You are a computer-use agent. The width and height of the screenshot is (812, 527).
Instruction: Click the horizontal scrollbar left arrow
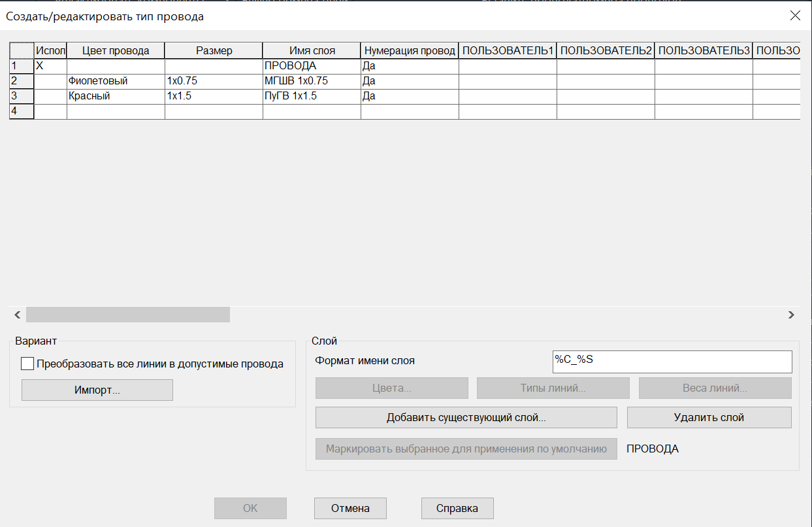[17, 314]
